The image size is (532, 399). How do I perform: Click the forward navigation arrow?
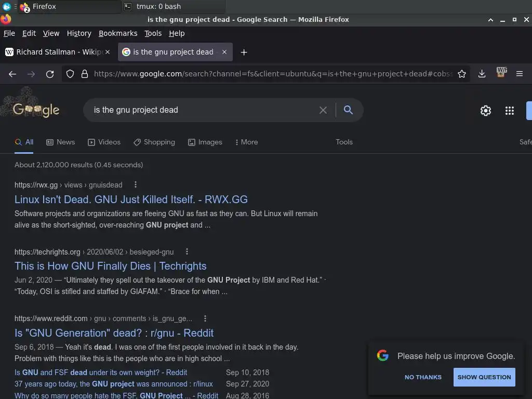click(x=31, y=74)
